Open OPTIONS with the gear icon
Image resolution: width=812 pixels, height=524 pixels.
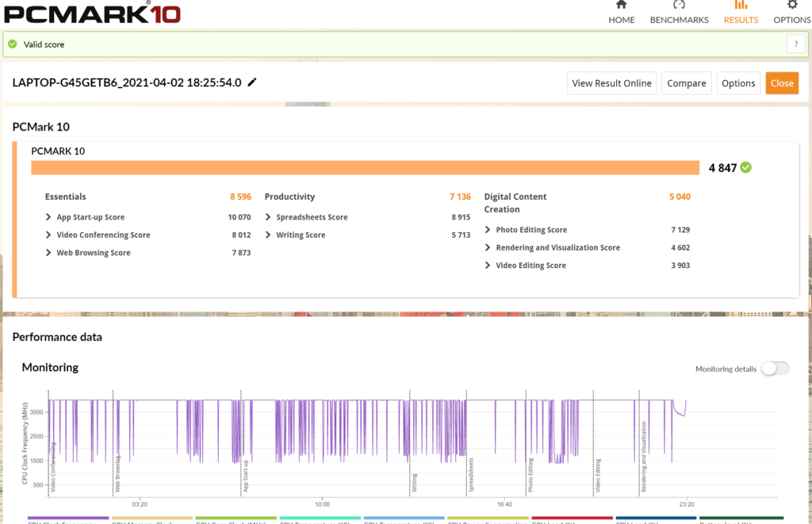tap(792, 13)
